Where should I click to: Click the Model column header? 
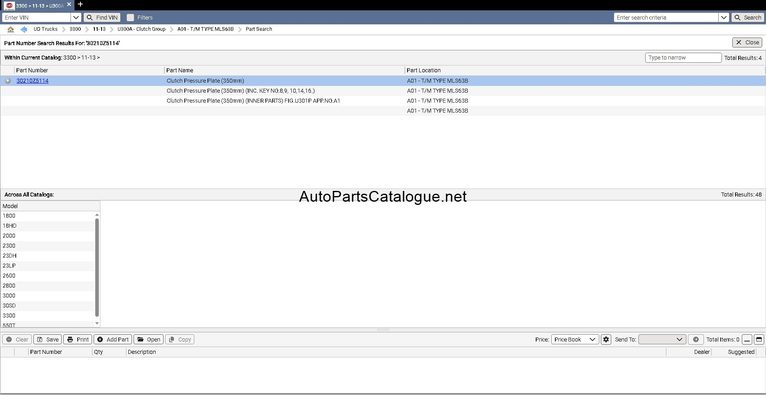point(50,206)
